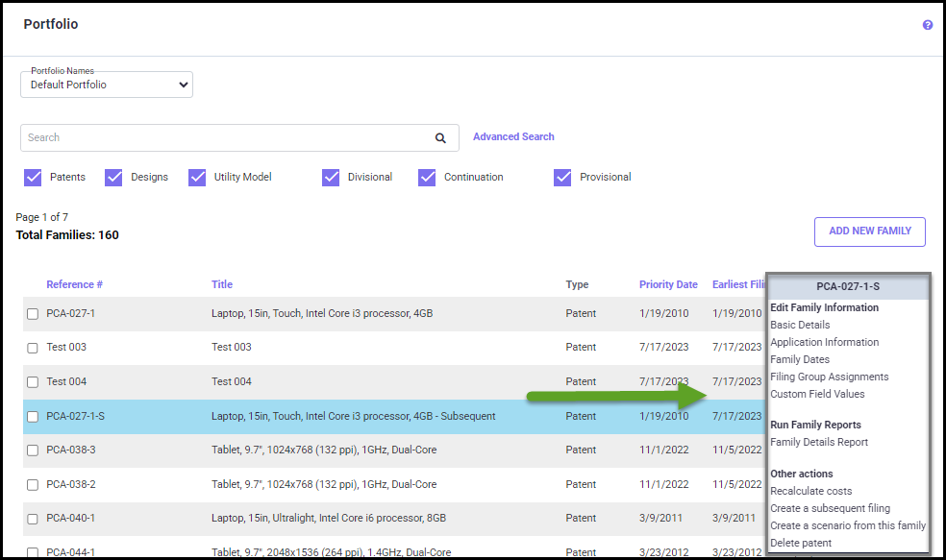946x560 pixels.
Task: Select the row checkbox for Test 003
Action: click(33, 348)
